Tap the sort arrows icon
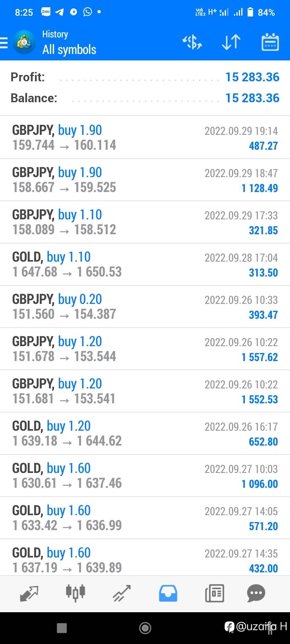290x644 pixels. click(231, 42)
